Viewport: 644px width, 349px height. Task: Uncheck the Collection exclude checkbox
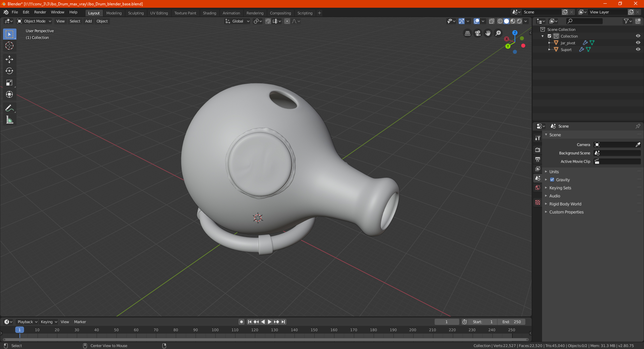(549, 36)
